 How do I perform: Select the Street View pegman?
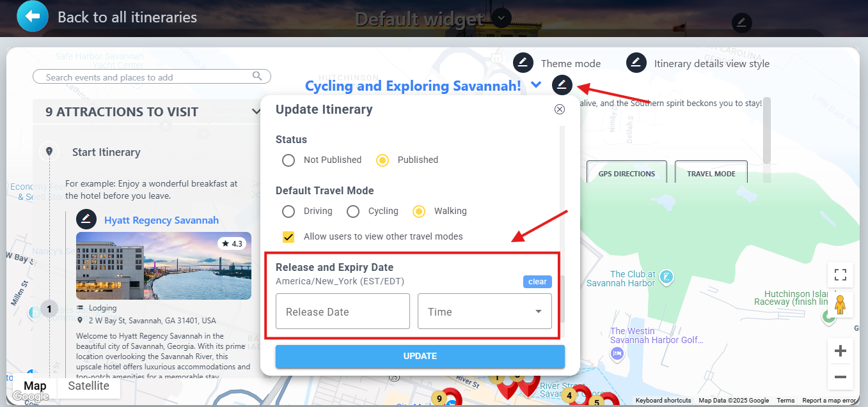[840, 305]
